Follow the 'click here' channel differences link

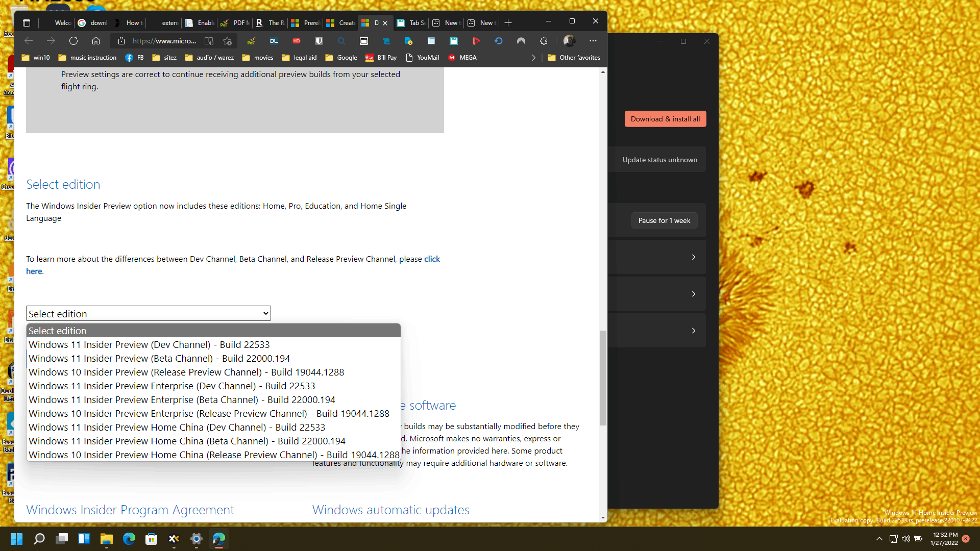(432, 259)
